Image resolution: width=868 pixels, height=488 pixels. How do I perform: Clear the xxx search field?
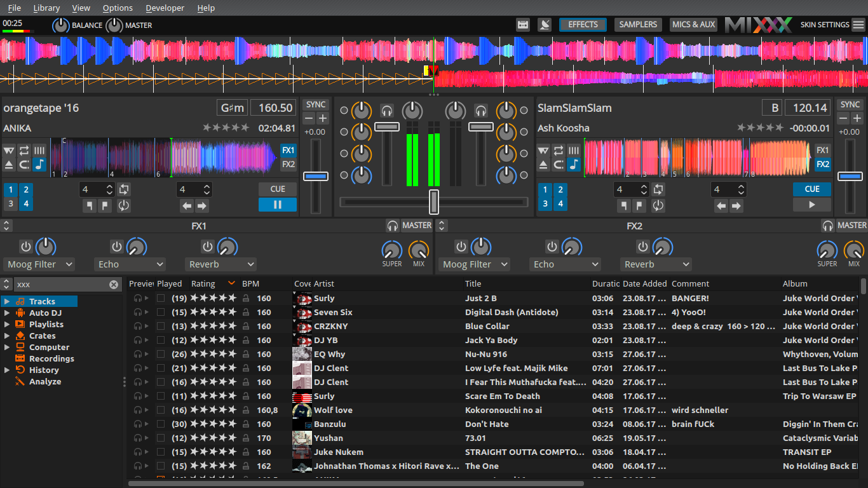[x=114, y=285]
